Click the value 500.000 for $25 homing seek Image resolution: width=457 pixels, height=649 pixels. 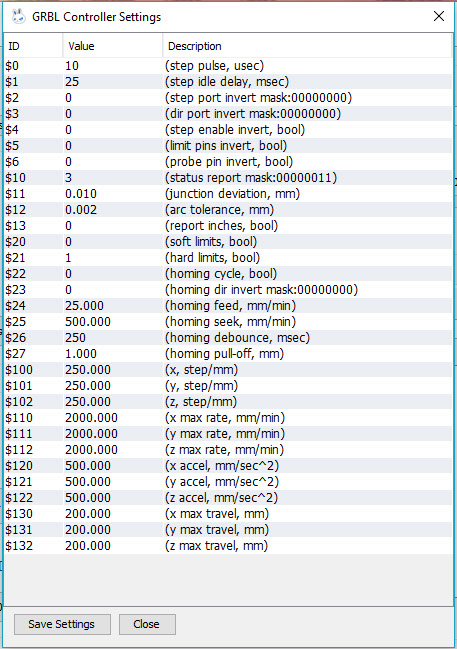point(88,322)
